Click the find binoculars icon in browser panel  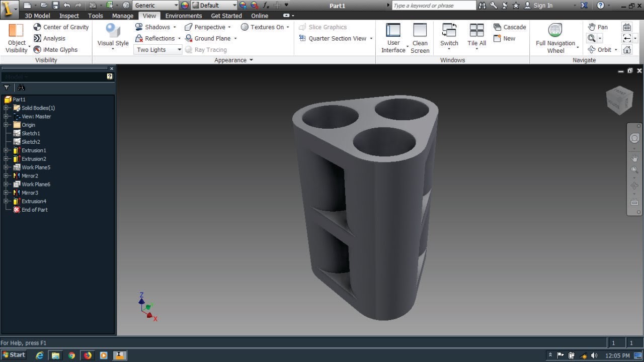pyautogui.click(x=21, y=87)
